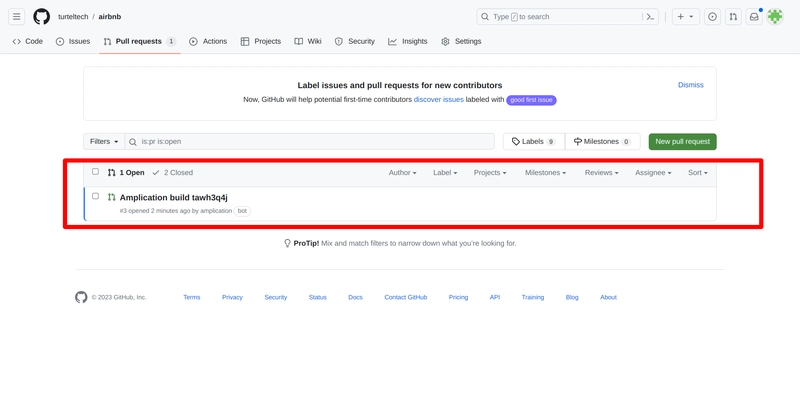Open pull request Amplication build tawh3q4j
800x397 pixels.
tap(173, 197)
